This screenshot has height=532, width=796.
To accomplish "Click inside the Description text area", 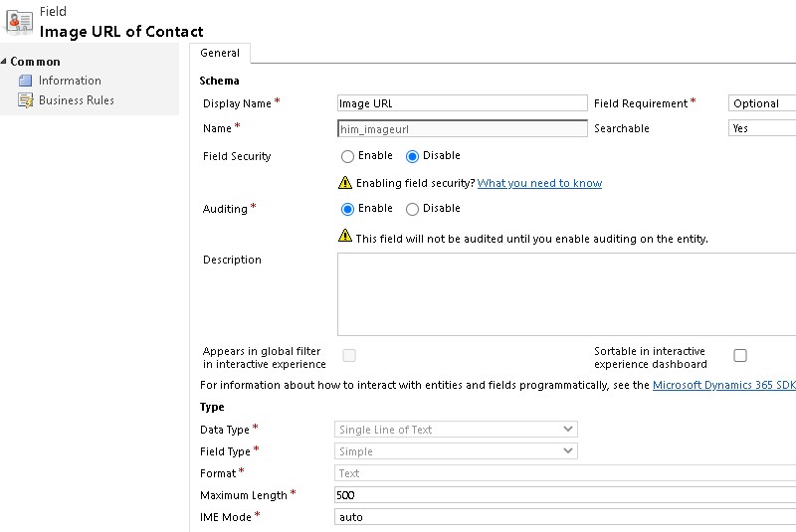I will pyautogui.click(x=566, y=294).
